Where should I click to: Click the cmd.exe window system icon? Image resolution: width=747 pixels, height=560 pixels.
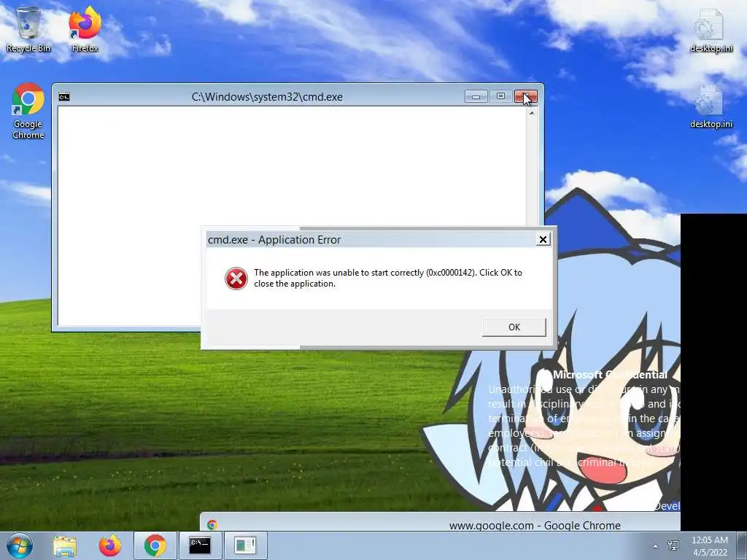tap(64, 97)
